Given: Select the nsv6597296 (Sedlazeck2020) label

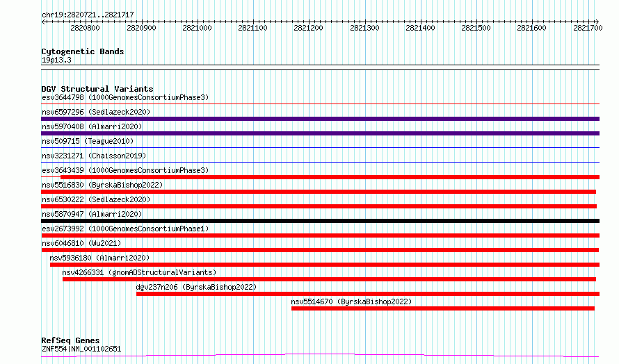Looking at the screenshot, I should point(96,112).
